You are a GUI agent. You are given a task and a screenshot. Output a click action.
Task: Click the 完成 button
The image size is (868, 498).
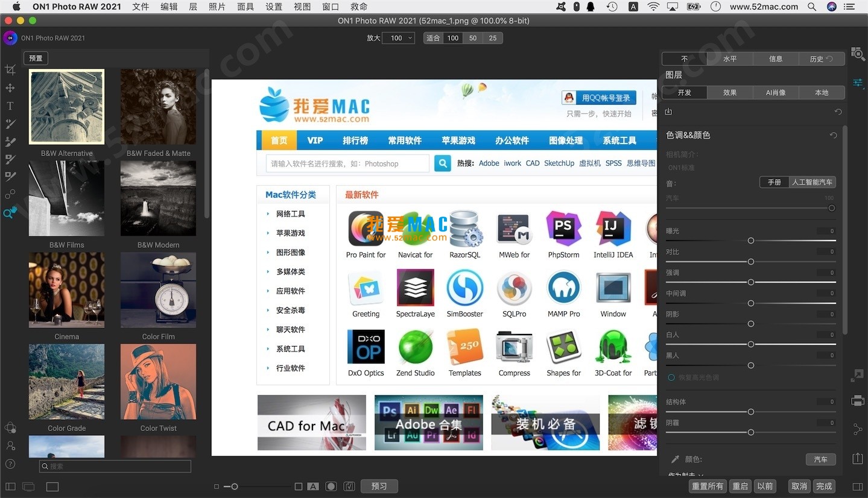pyautogui.click(x=824, y=487)
